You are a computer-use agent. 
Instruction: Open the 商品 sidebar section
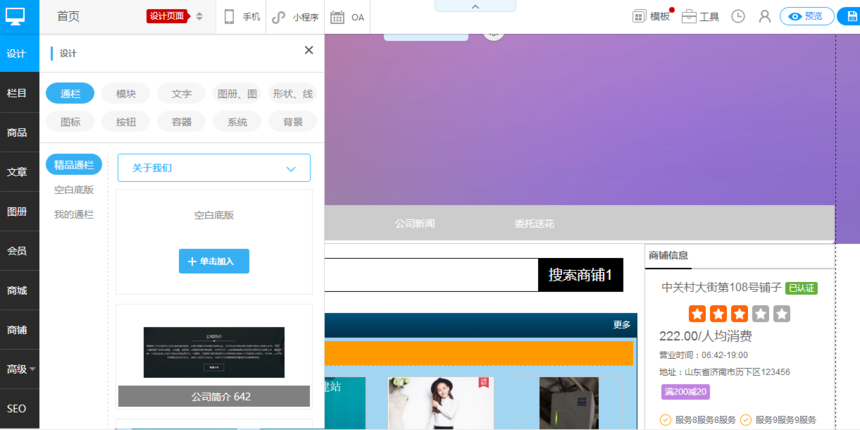[18, 133]
